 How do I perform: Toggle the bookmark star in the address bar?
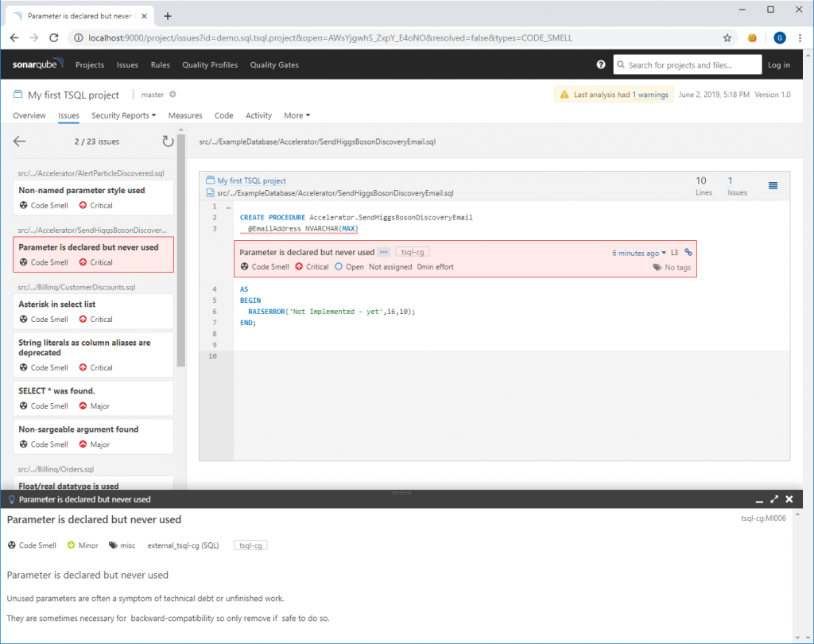pos(727,37)
